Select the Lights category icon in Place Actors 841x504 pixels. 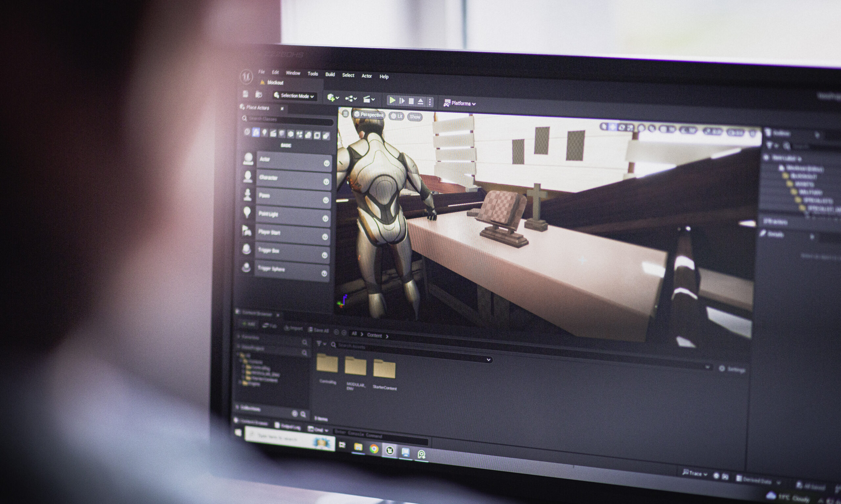click(264, 133)
